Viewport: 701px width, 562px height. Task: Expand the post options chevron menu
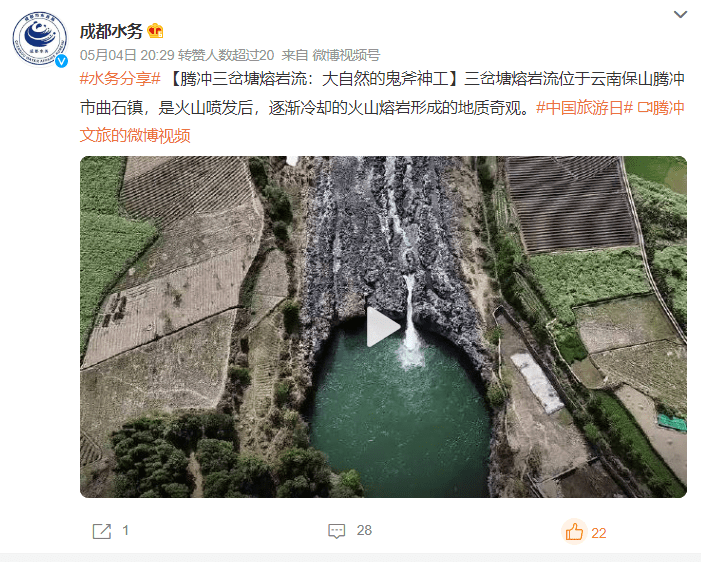coord(680,14)
